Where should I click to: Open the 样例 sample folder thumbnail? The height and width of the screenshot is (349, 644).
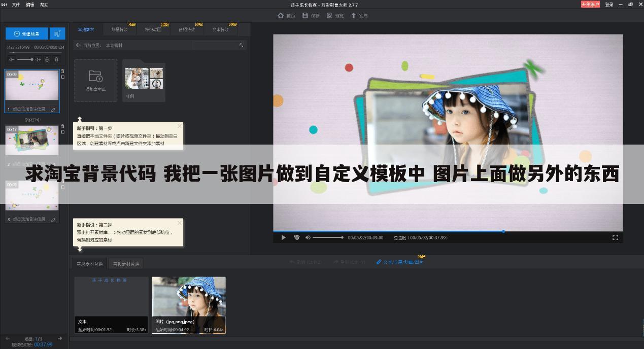(144, 80)
